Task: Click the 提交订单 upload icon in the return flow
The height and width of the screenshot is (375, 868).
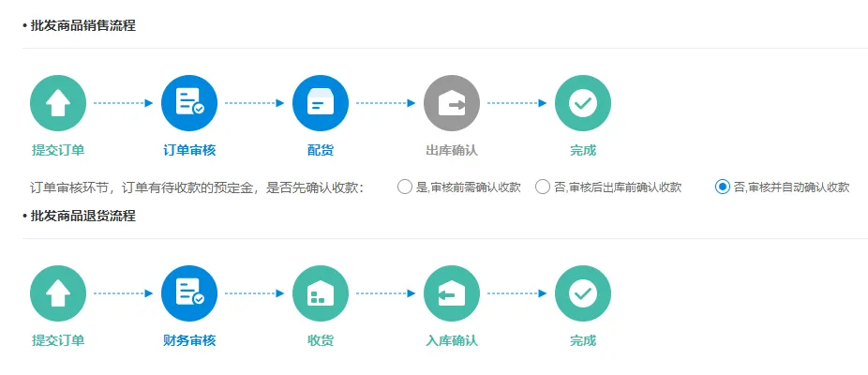Action: coord(58,293)
